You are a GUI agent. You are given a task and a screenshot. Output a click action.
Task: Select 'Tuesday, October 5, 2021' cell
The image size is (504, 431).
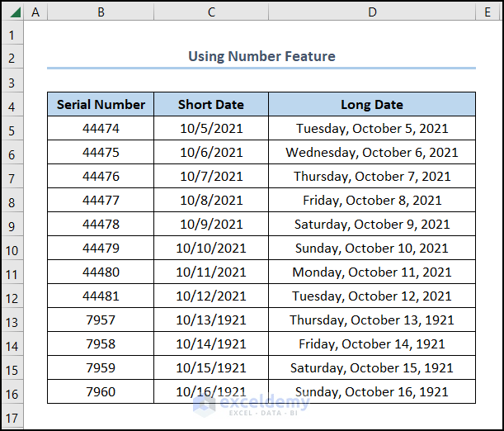coord(372,128)
